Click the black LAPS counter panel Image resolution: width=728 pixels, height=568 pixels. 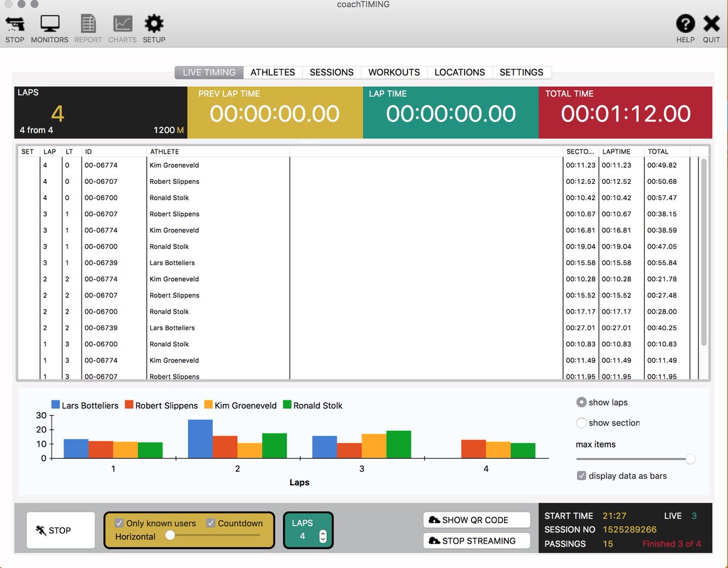click(101, 112)
